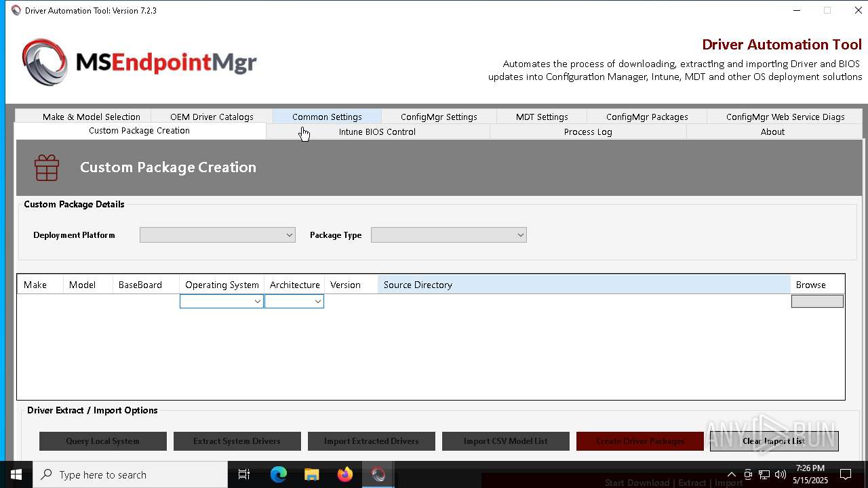Image resolution: width=868 pixels, height=488 pixels.
Task: Click the gift box Custom Package icon
Action: [47, 167]
